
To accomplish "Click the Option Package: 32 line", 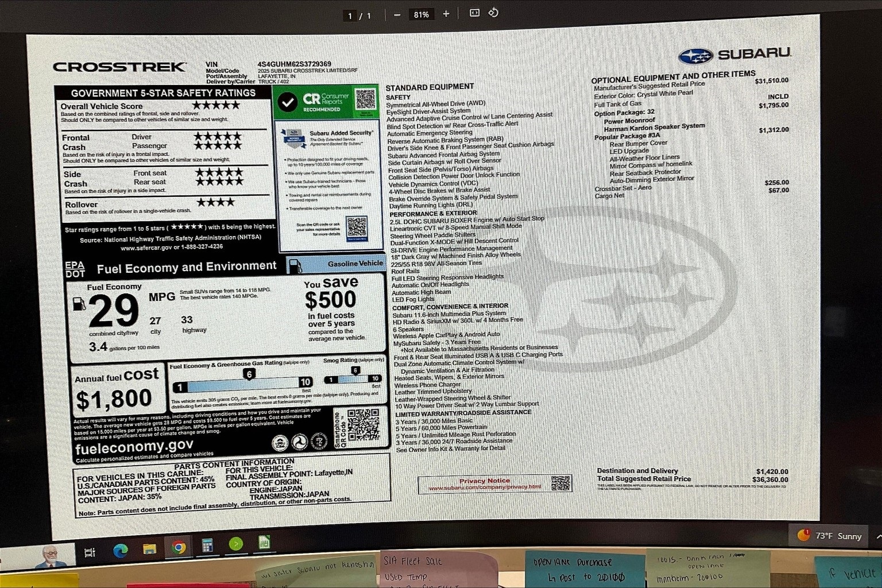I will coord(624,113).
